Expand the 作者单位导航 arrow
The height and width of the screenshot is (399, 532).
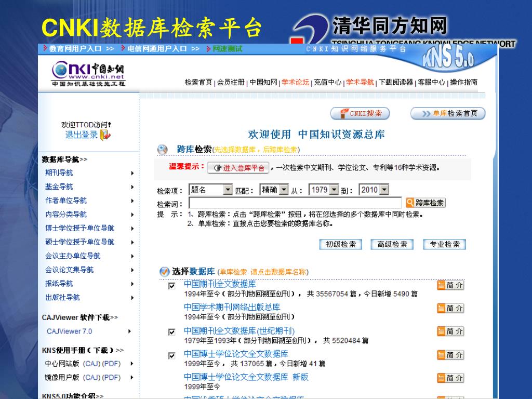(132, 201)
